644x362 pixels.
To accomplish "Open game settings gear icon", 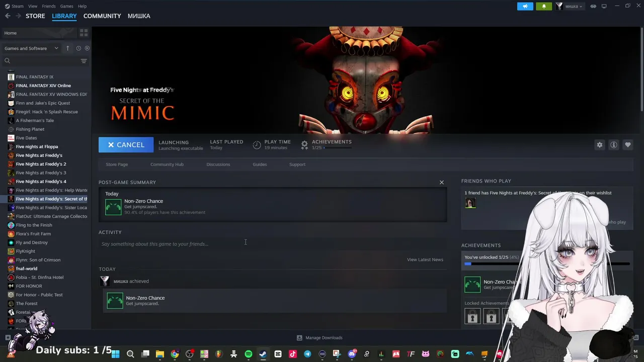I will click(x=600, y=145).
